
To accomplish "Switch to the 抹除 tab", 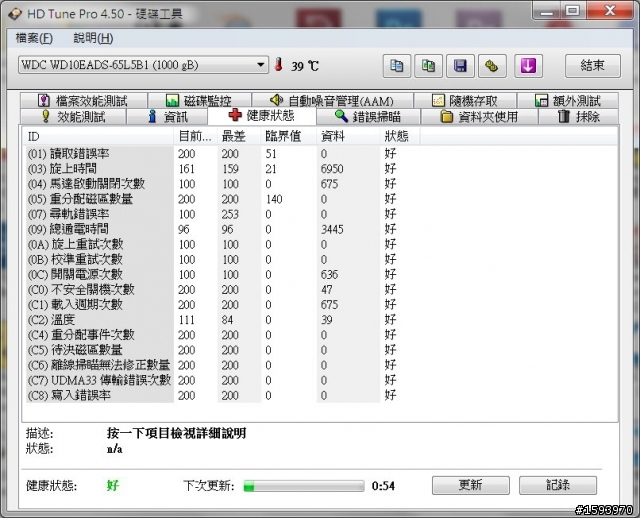I will click(579, 117).
